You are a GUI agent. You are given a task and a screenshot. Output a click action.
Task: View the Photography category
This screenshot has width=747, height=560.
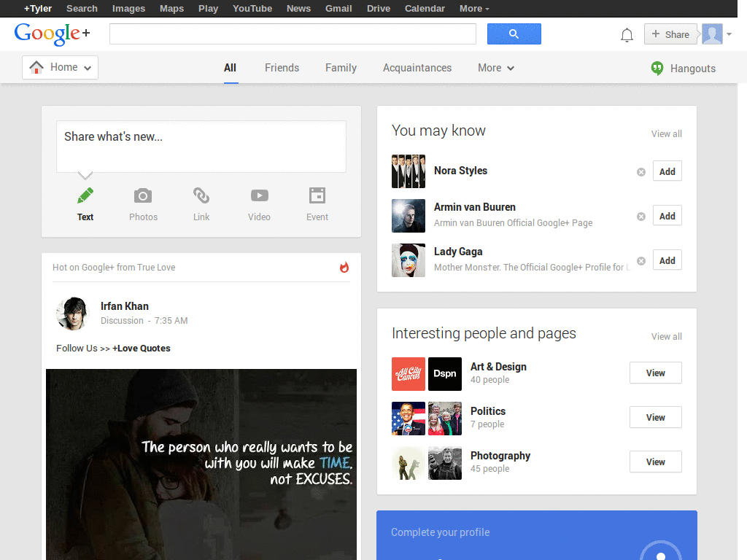click(x=656, y=462)
